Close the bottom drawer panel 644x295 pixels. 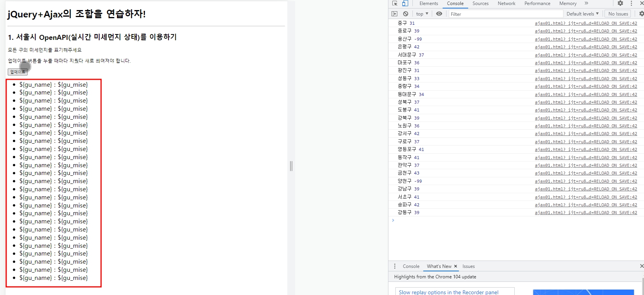[641, 266]
